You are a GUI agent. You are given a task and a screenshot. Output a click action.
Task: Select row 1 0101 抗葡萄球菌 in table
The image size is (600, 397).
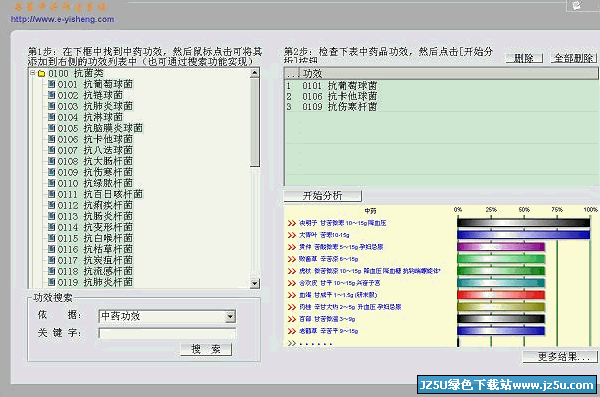442,86
